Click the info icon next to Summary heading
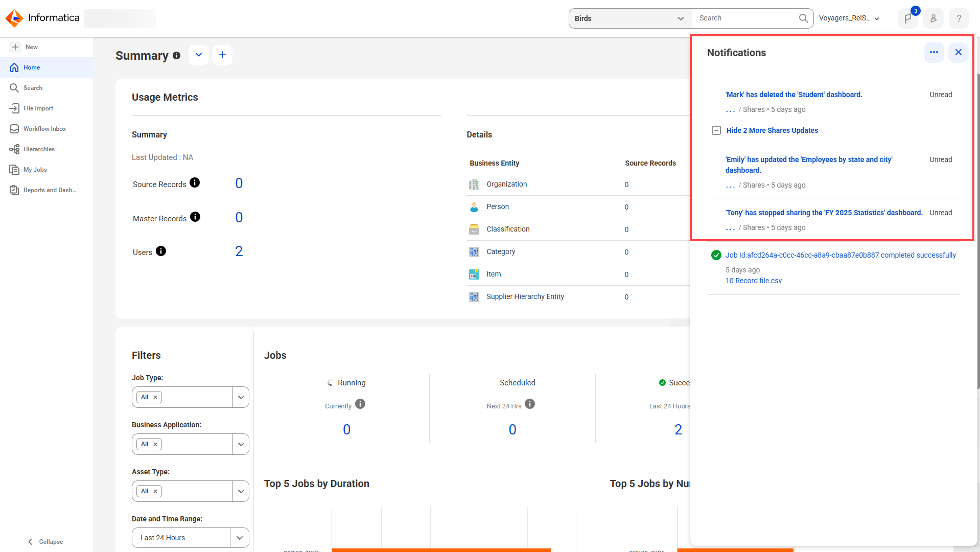This screenshot has width=980, height=552. pos(177,55)
